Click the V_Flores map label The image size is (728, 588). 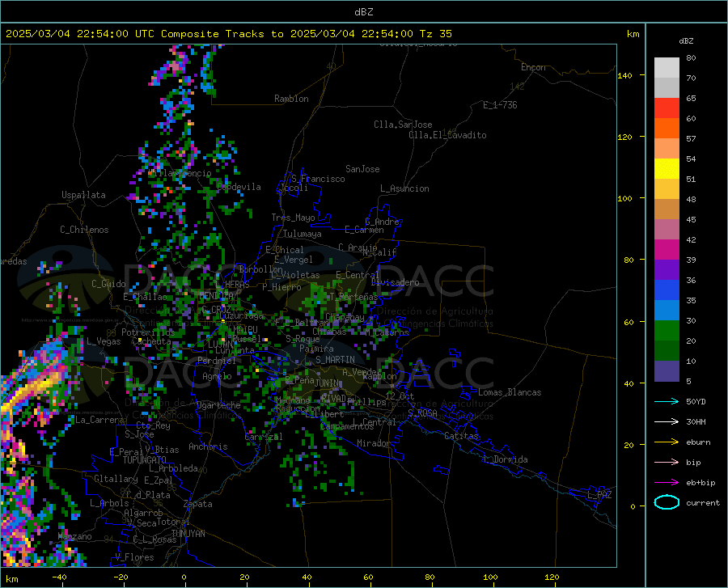point(134,557)
